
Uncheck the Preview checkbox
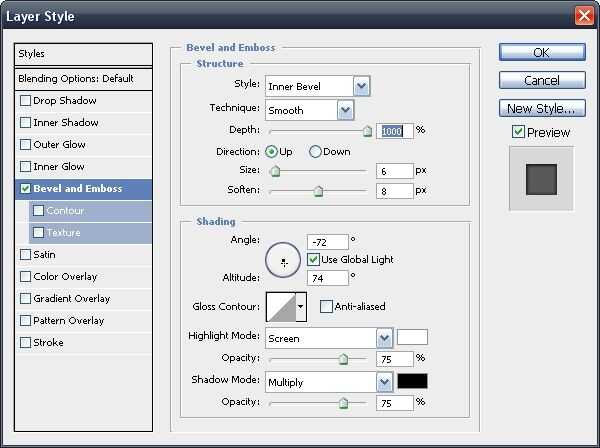coord(518,132)
